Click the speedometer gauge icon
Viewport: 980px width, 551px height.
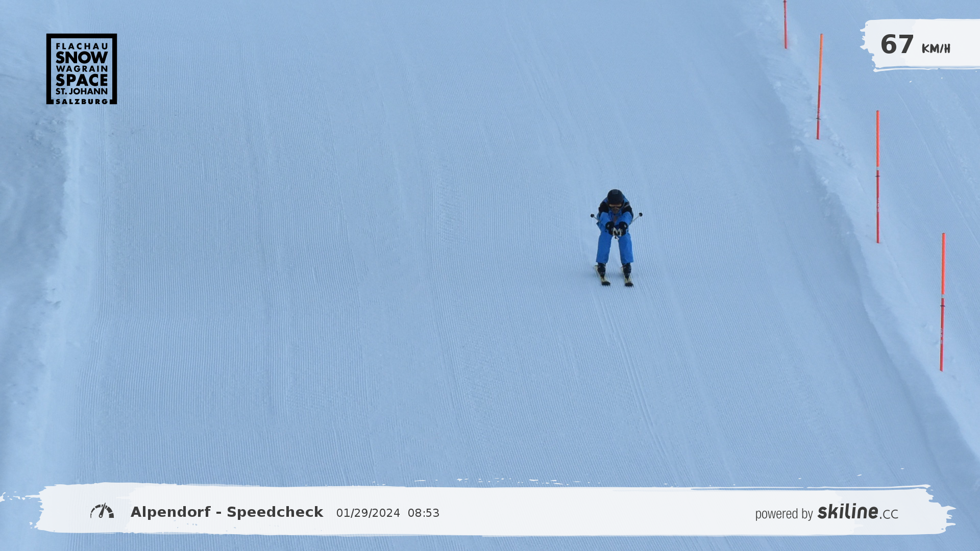point(102,511)
